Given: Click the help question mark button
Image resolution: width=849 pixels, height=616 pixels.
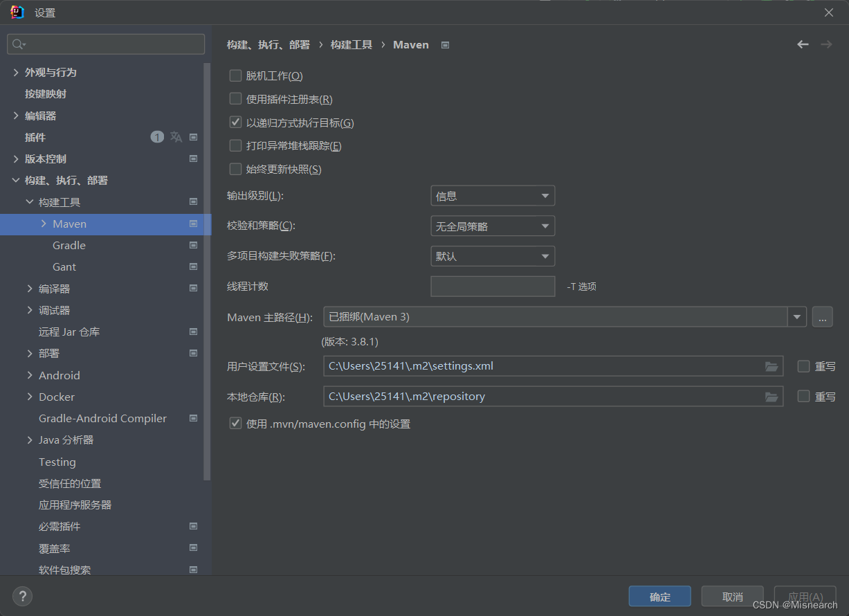Looking at the screenshot, I should (x=22, y=596).
